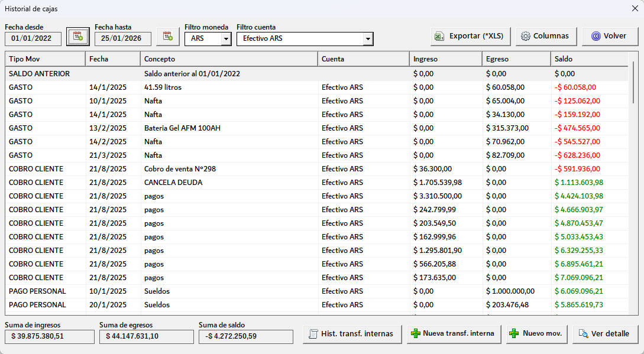Select the 'Bateria Gel AFM 100AH' row
This screenshot has height=354, width=644.
(x=316, y=128)
